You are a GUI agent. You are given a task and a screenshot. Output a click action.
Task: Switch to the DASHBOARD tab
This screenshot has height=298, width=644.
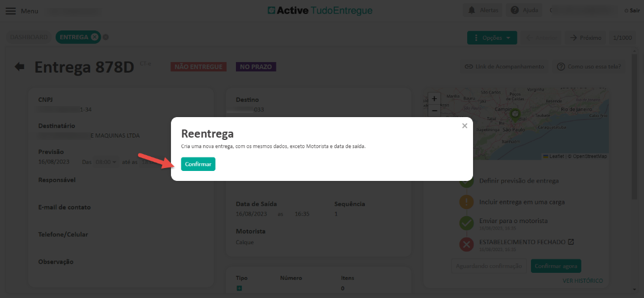29,37
